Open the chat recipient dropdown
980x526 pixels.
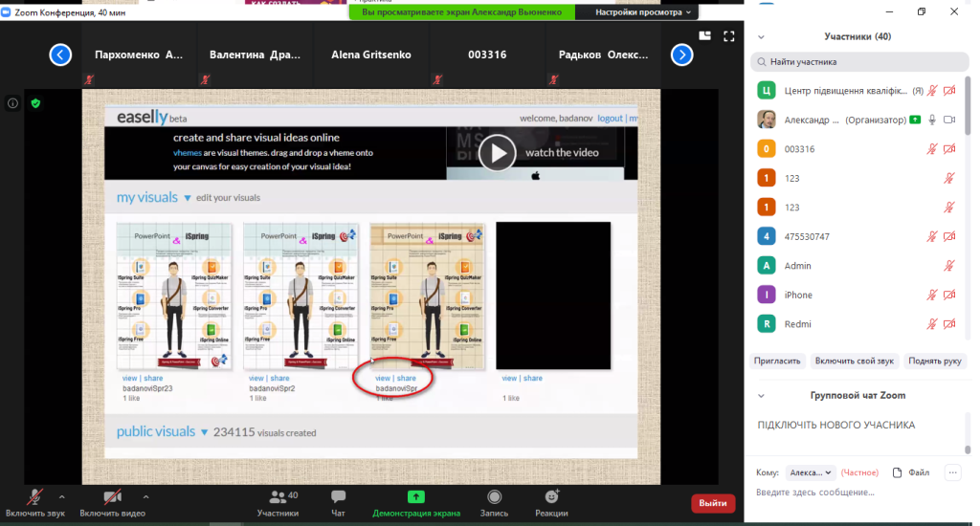click(811, 472)
